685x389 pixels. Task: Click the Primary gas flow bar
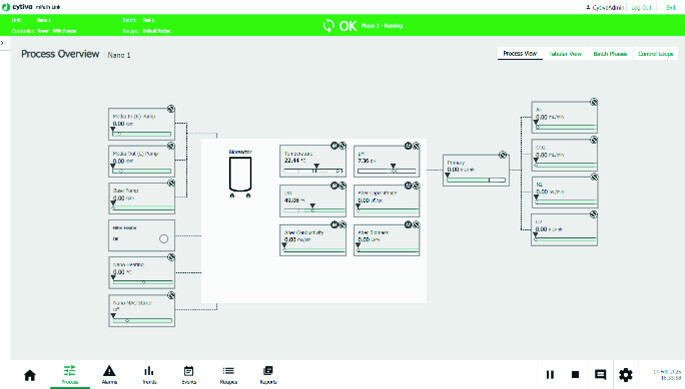476,180
